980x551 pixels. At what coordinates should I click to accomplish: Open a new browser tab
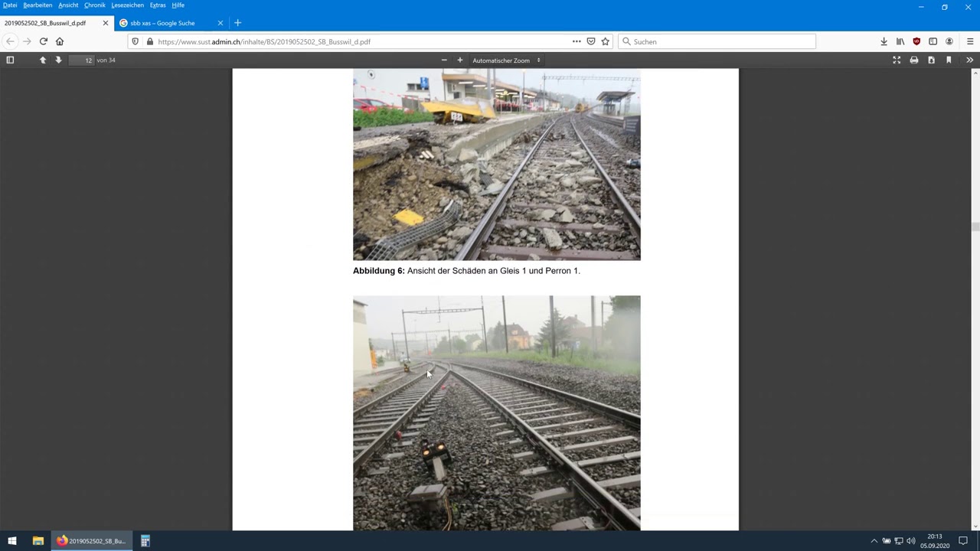coord(237,23)
